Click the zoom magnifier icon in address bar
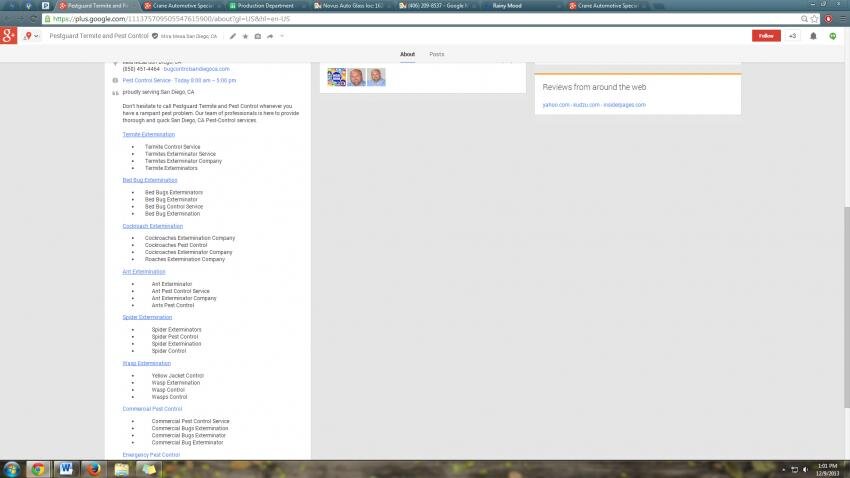 tap(804, 19)
